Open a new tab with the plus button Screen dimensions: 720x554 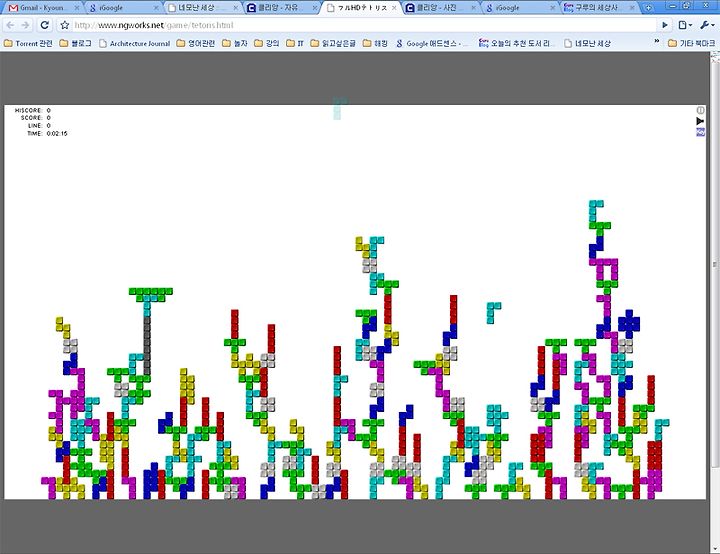coord(648,8)
